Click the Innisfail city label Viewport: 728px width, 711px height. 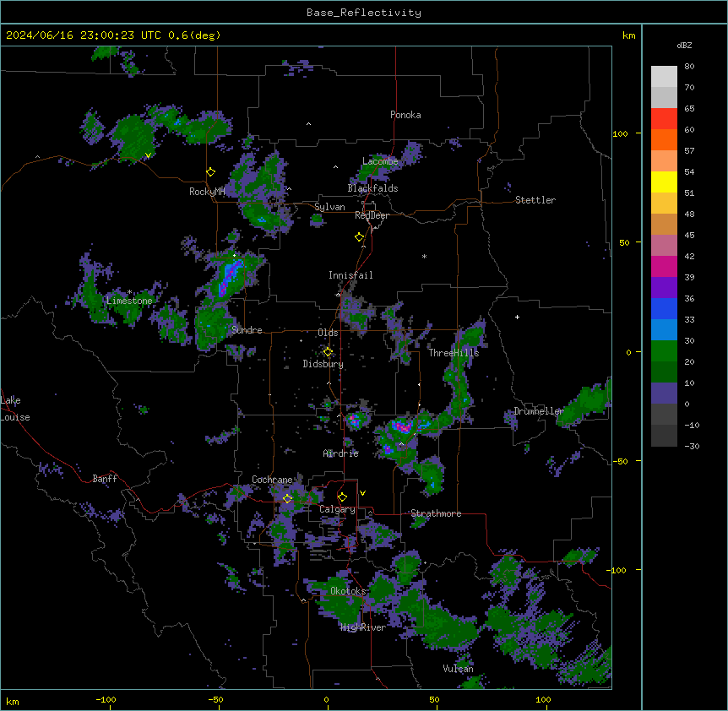point(350,275)
